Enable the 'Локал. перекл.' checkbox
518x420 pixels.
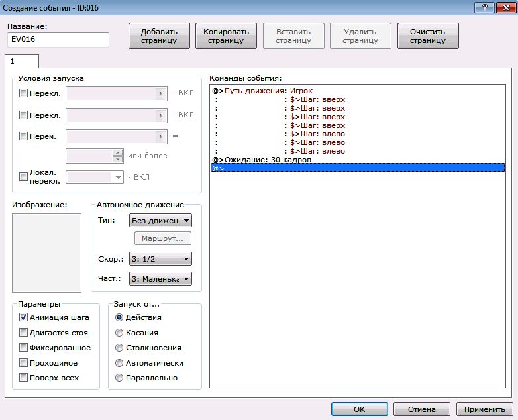(x=24, y=177)
